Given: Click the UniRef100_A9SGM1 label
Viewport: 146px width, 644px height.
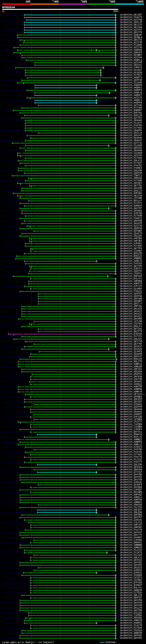Looking at the screenshot, I should tap(131, 618).
